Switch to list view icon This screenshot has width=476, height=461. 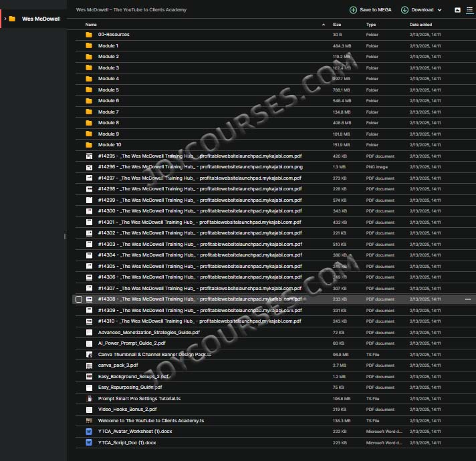(x=469, y=10)
